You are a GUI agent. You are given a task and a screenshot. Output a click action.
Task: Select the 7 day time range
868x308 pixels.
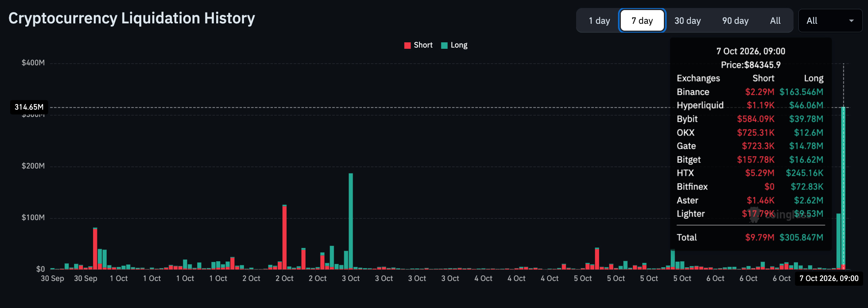click(642, 21)
